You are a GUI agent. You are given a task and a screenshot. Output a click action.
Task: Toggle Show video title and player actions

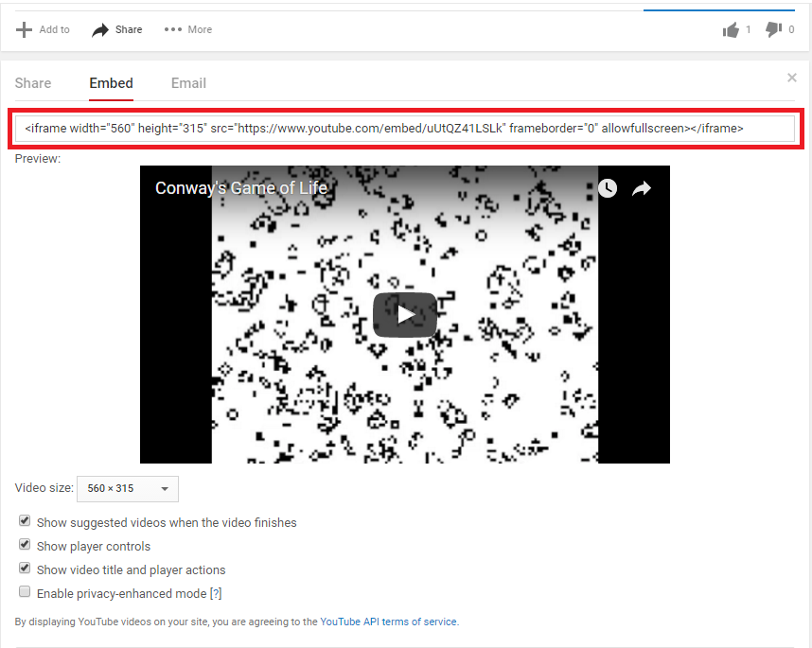[x=26, y=569]
